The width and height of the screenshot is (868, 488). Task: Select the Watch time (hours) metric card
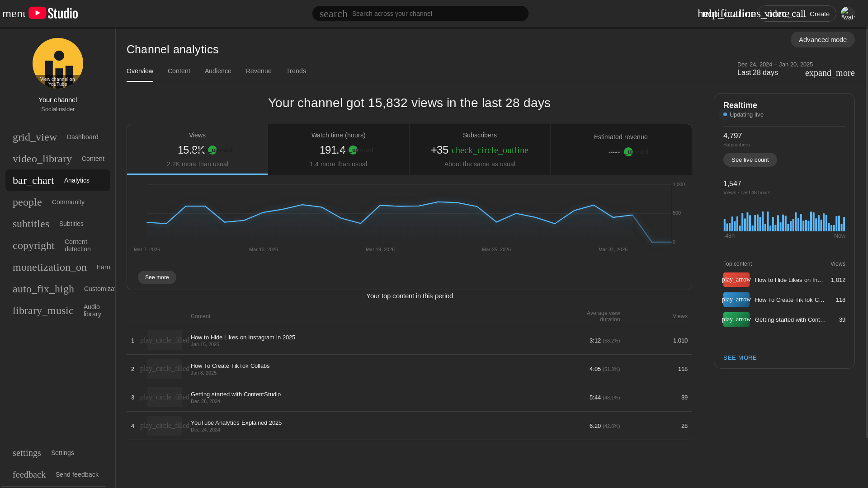click(339, 150)
